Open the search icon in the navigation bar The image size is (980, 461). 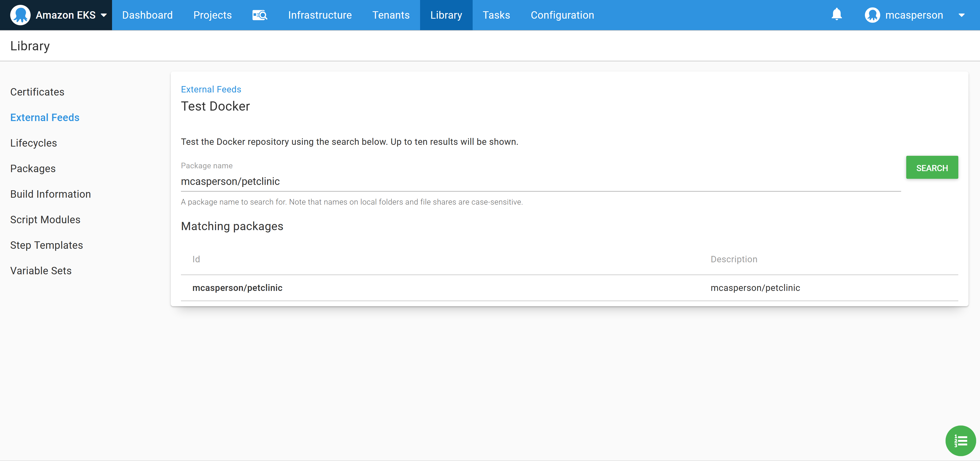(x=260, y=15)
